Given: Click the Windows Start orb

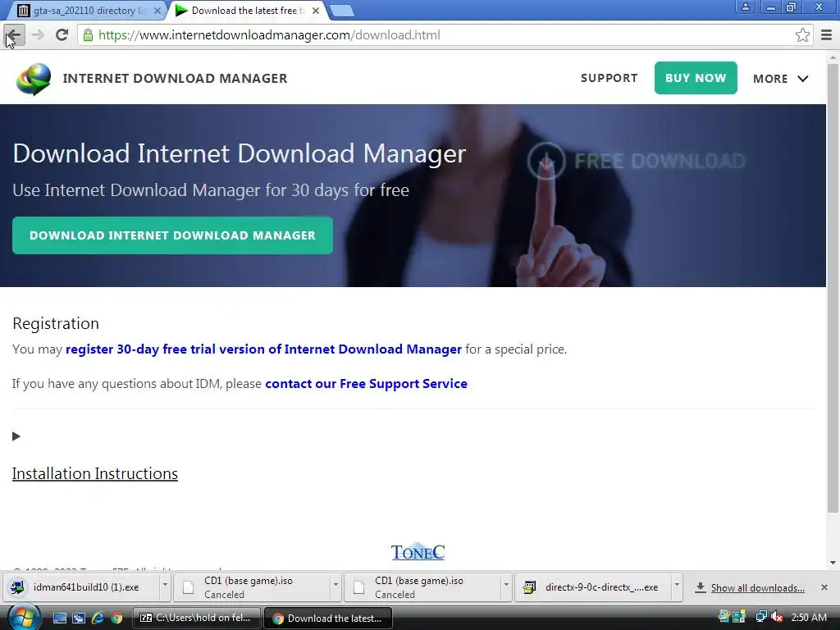Looking at the screenshot, I should pos(24,618).
